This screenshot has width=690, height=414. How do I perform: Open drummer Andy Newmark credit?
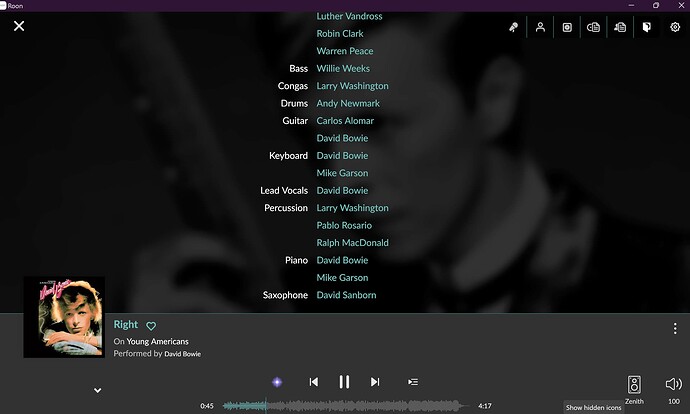348,103
